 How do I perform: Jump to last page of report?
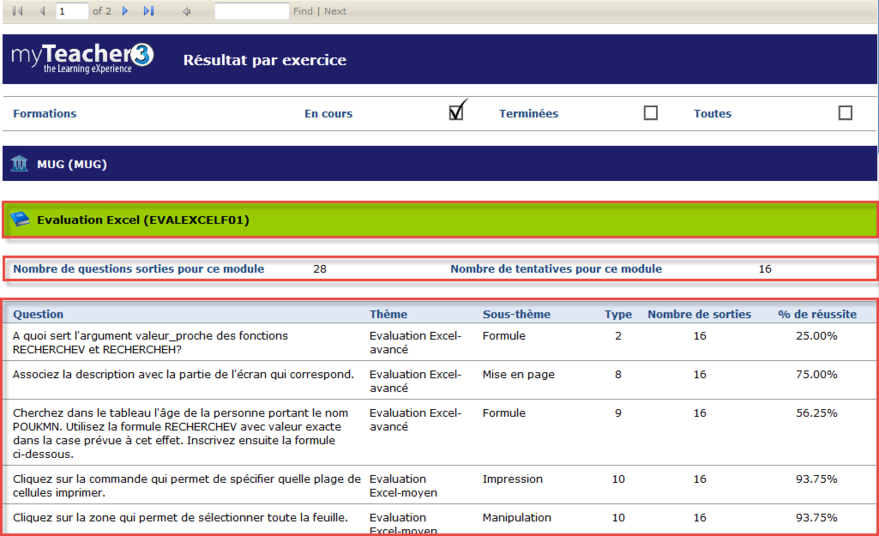coord(149,11)
